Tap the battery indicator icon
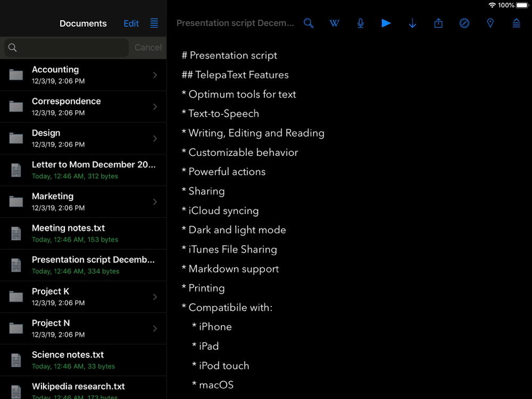The height and width of the screenshot is (399, 532). 522,5
